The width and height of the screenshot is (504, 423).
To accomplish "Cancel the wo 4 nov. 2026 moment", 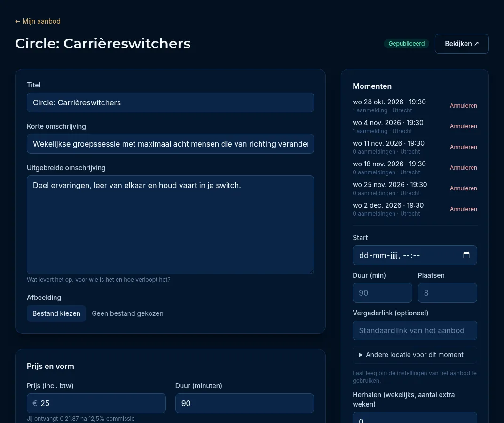I will [463, 126].
